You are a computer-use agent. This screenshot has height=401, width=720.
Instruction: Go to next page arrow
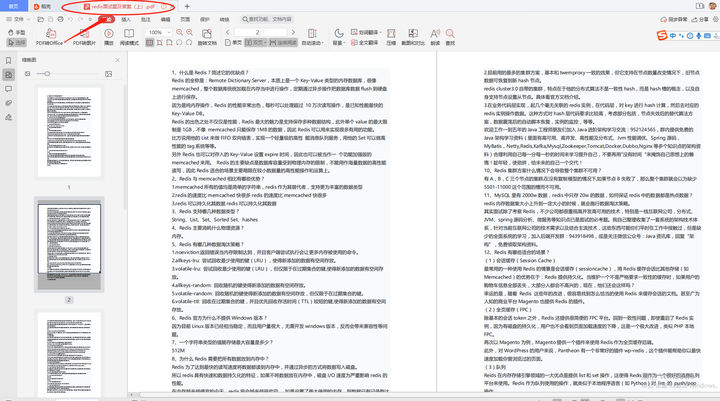293,33
